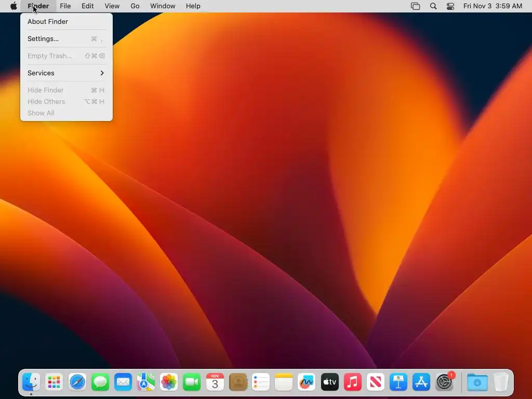This screenshot has width=532, height=399.
Task: Close the open Finder menu title
Action: [38, 6]
